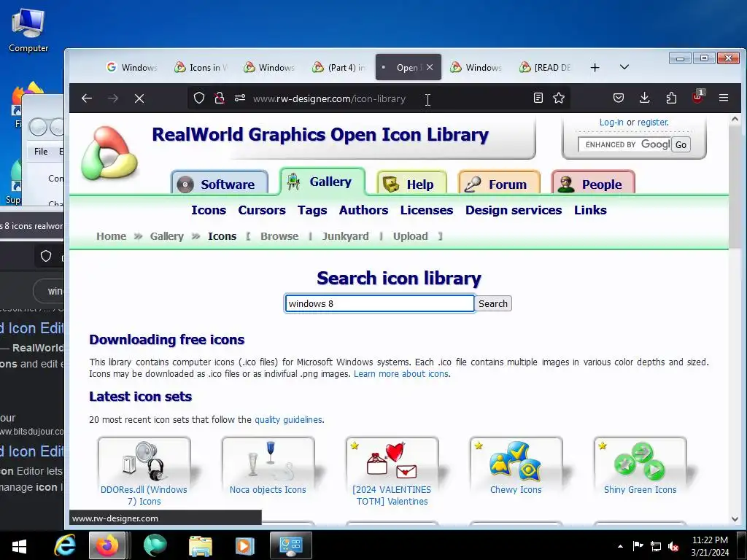This screenshot has height=560, width=747.
Task: Click the Links submenu item
Action: pyautogui.click(x=589, y=210)
